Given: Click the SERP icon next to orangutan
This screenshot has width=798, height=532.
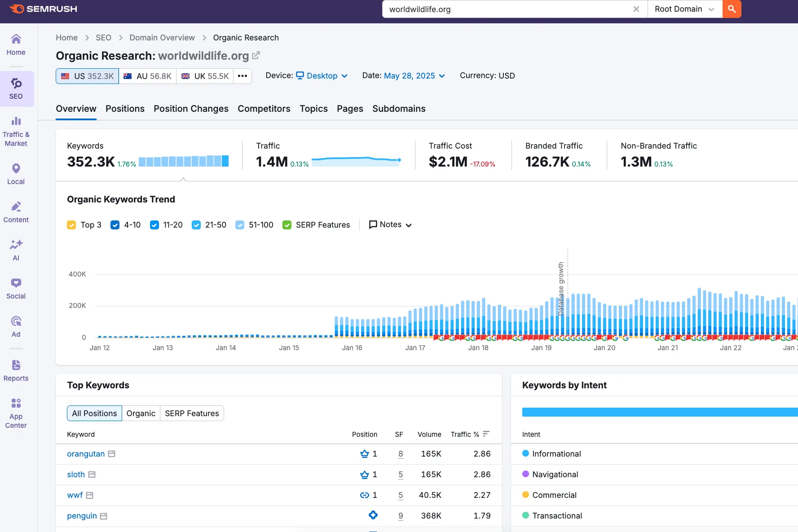Looking at the screenshot, I should coord(112,454).
